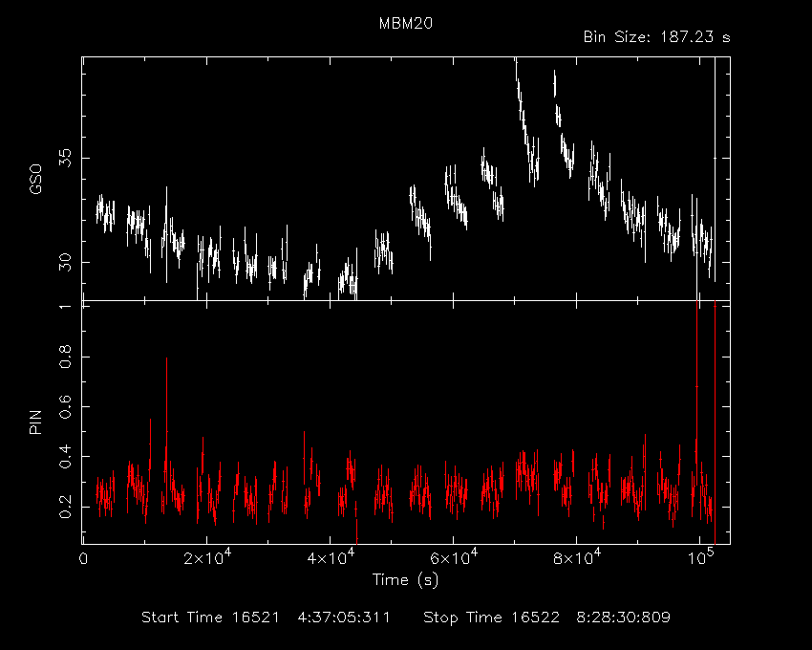Click the GSO axis tick value 35
Image resolution: width=812 pixels, height=650 pixels.
65,158
